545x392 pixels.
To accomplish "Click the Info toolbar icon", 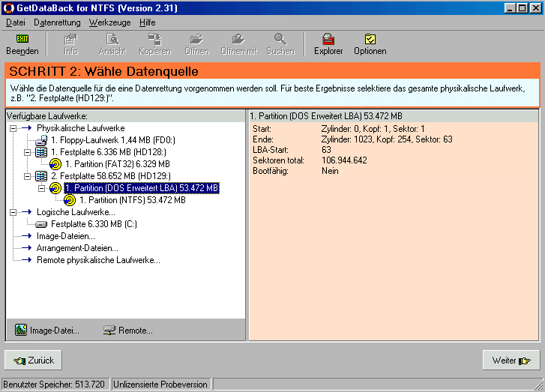I will click(x=71, y=39).
